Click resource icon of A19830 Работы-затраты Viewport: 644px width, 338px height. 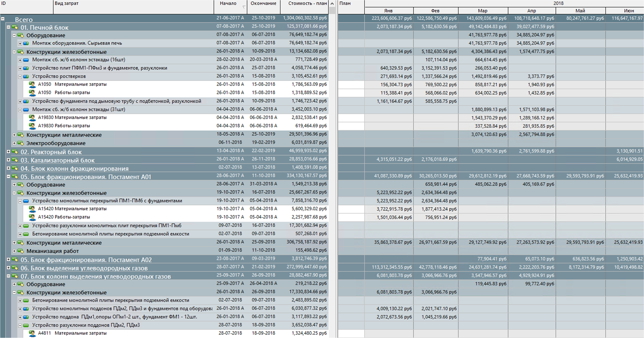coord(32,126)
